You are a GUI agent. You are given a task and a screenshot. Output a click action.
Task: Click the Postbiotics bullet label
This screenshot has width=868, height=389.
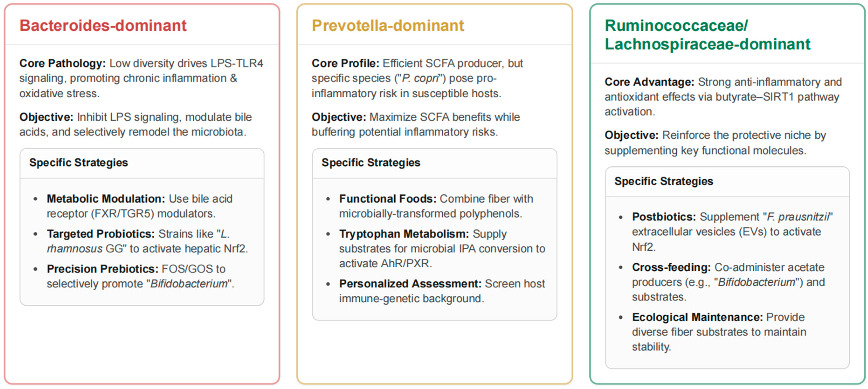point(663,217)
